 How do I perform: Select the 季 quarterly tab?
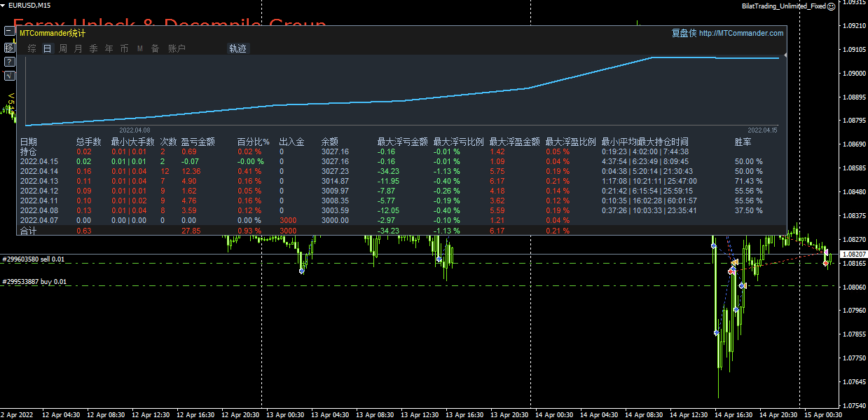click(x=94, y=49)
